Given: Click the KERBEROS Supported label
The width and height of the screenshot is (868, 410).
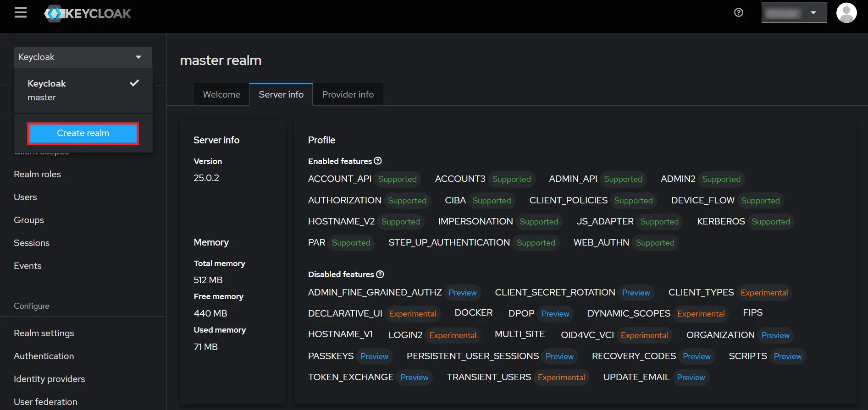Looking at the screenshot, I should coord(771,222).
